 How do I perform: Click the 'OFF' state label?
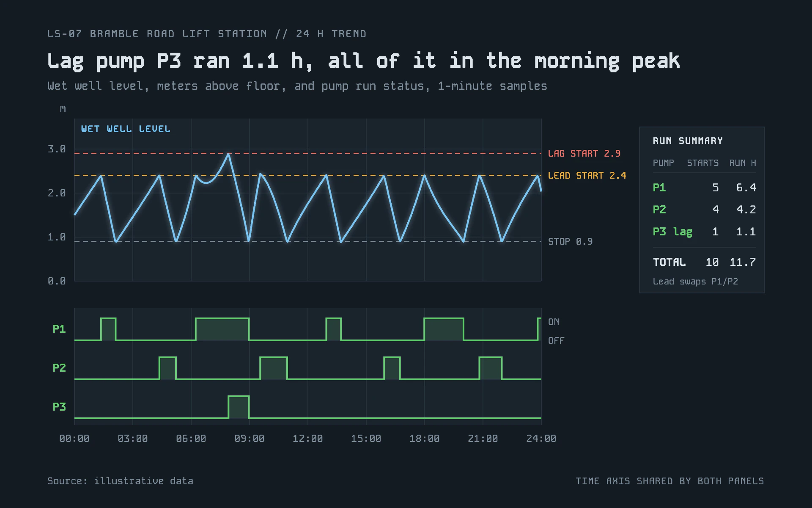(x=556, y=341)
